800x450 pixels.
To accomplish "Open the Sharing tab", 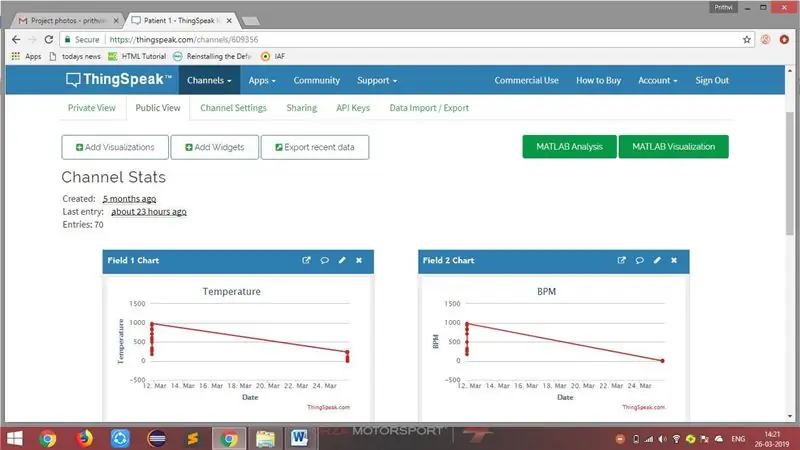I will pyautogui.click(x=302, y=108).
